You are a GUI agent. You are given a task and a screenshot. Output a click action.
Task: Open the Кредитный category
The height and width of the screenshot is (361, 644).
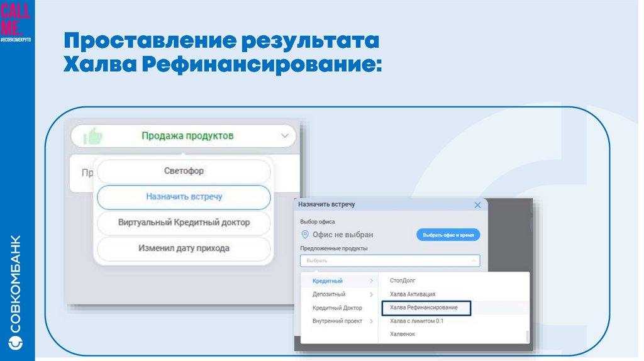pos(339,281)
